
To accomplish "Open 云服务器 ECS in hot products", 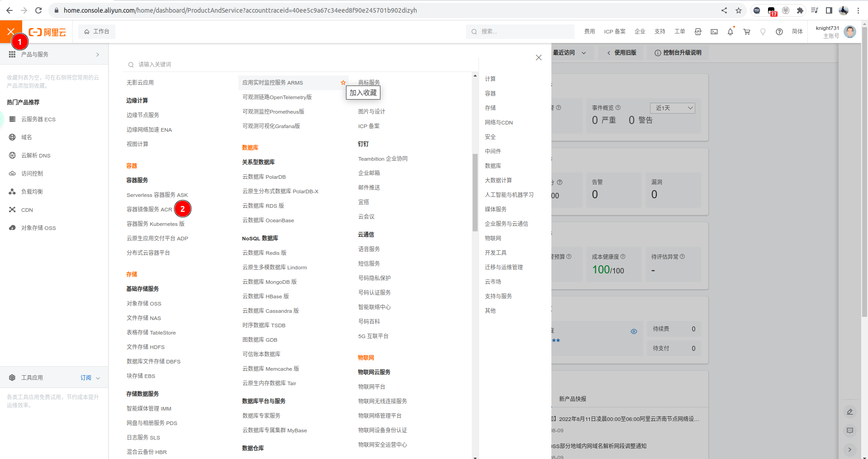I will (x=38, y=119).
